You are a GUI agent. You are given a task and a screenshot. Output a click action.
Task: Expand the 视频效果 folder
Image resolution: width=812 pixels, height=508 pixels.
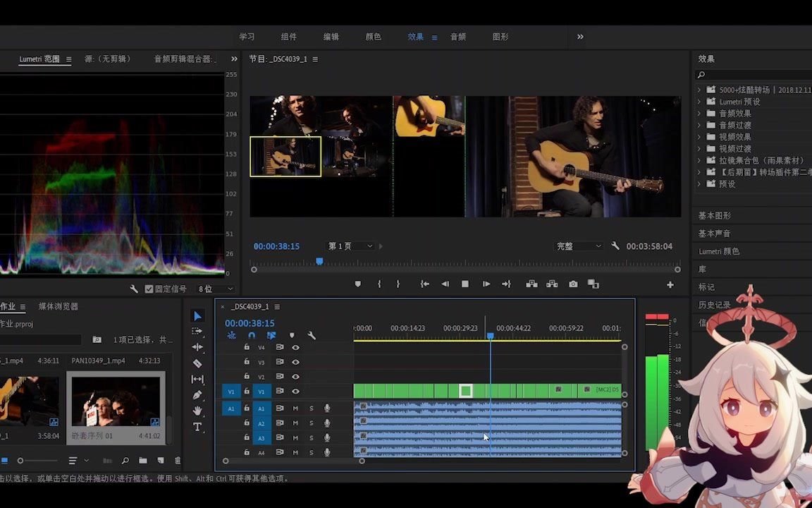pyautogui.click(x=699, y=137)
